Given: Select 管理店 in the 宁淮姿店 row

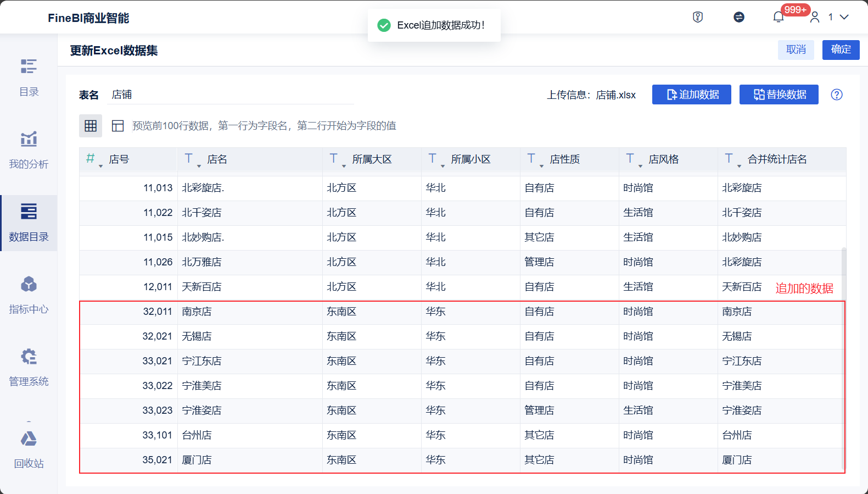Looking at the screenshot, I should [x=570, y=410].
